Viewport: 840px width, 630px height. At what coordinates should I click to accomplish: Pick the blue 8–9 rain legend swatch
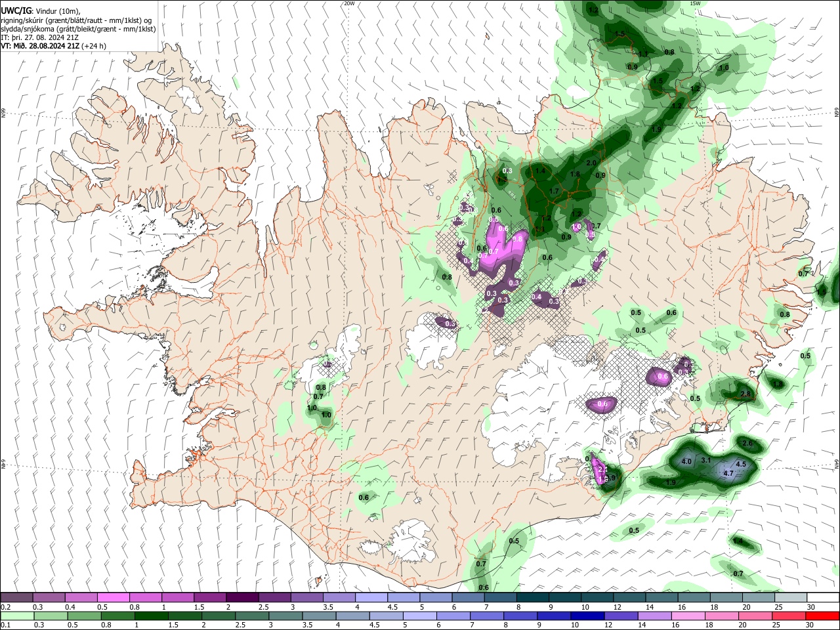521,616
